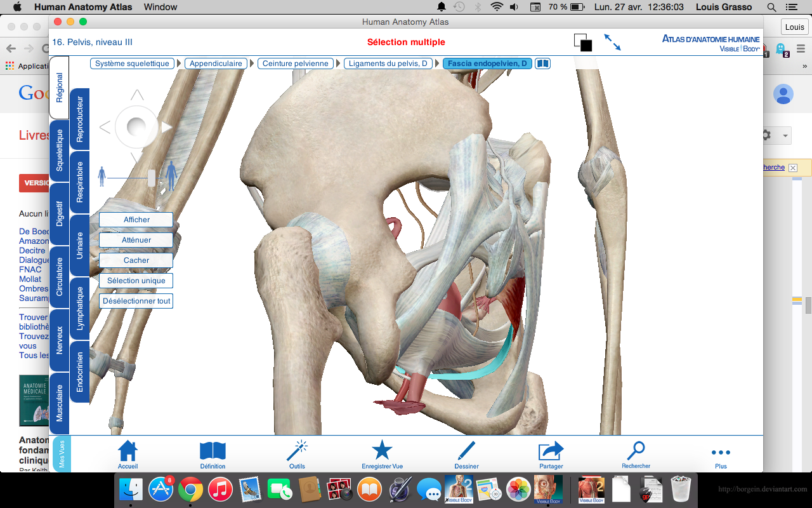Screen dimensions: 812x508
Task: Switch to the Circulatoire system tab
Action: [x=60, y=277]
